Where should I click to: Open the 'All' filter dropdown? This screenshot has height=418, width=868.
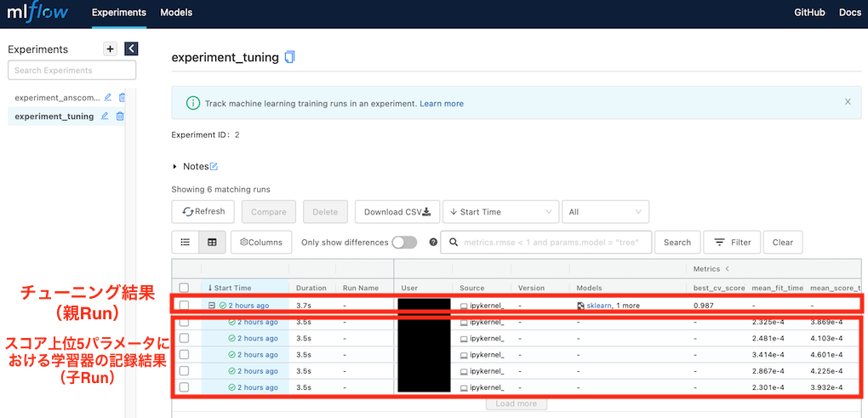[x=605, y=212]
